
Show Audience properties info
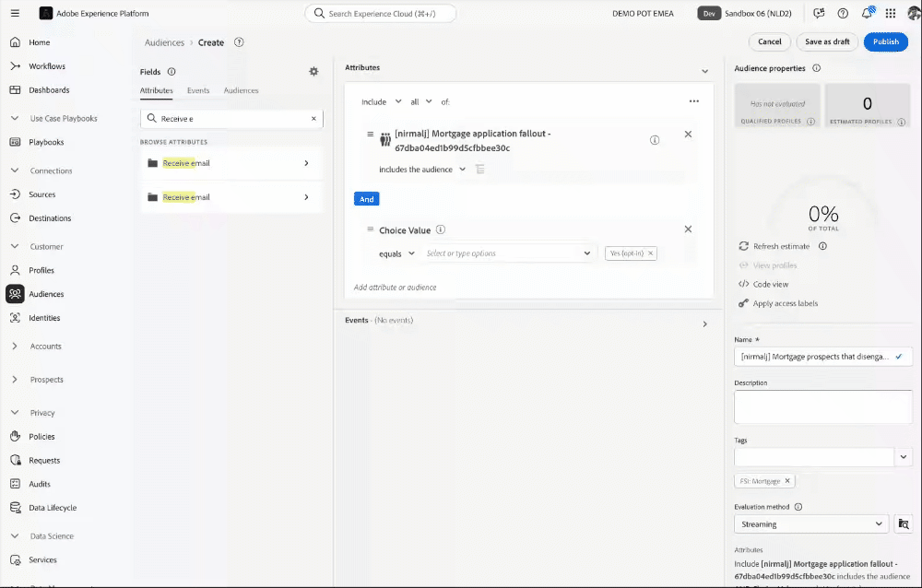pos(817,68)
